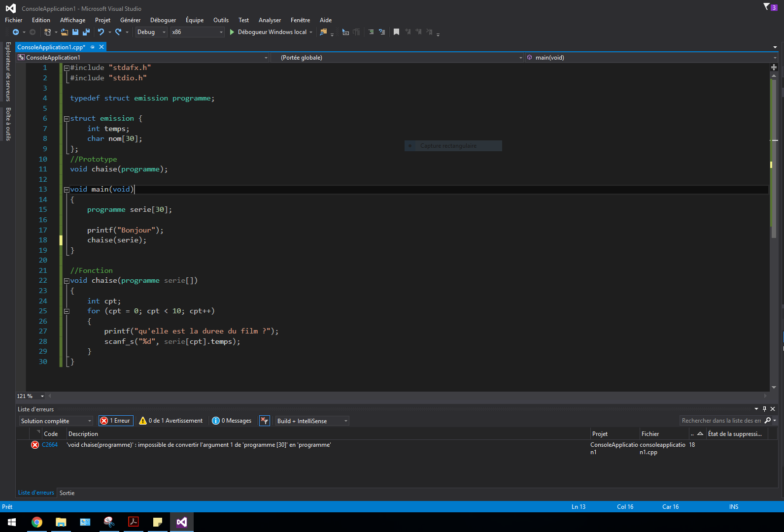Image resolution: width=784 pixels, height=532 pixels.
Task: Click search magnifier in error list
Action: point(768,421)
